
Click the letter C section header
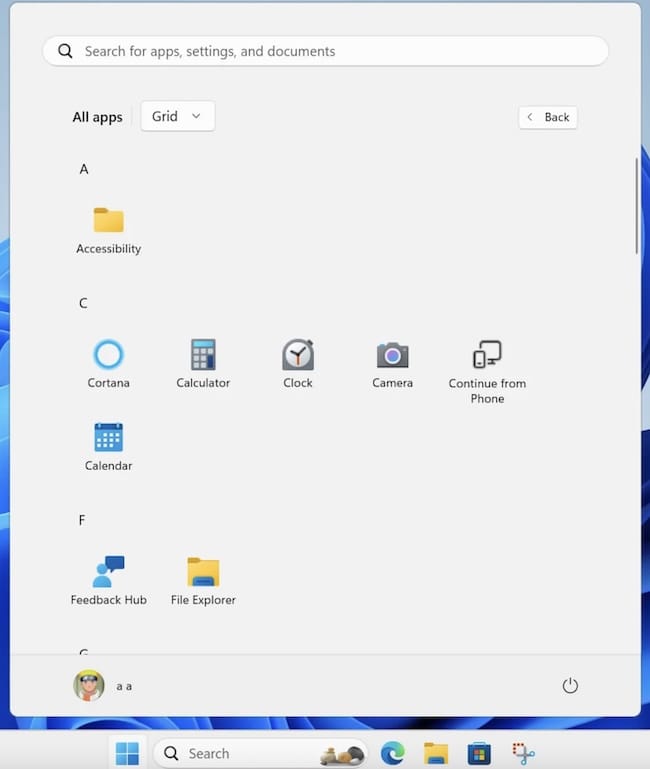pos(83,303)
